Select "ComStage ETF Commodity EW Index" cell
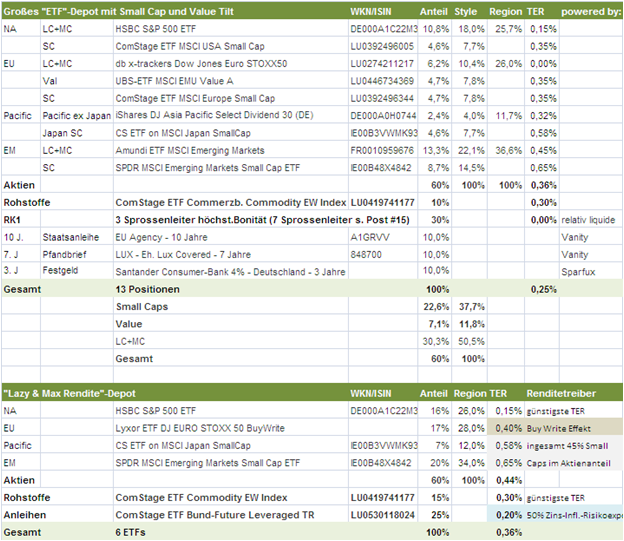 click(x=231, y=498)
